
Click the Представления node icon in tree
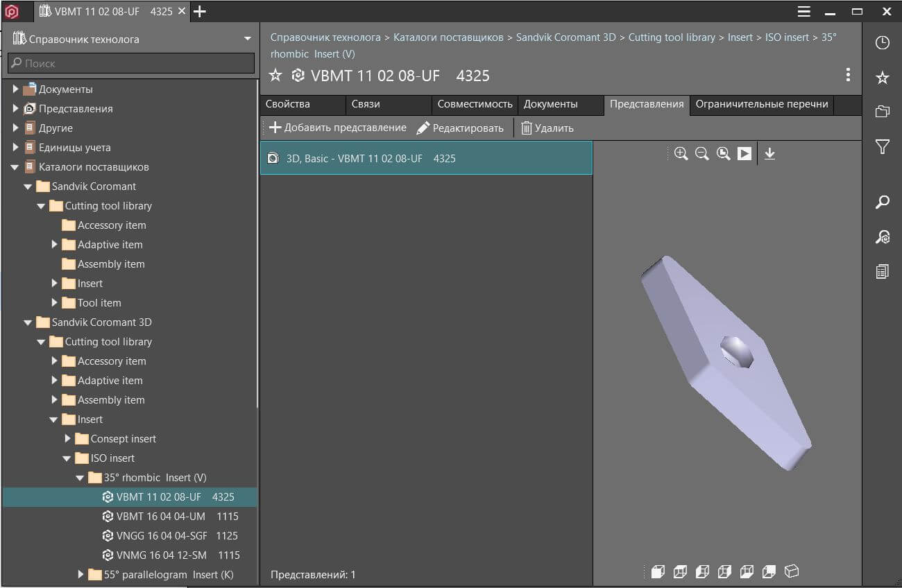[x=29, y=109]
